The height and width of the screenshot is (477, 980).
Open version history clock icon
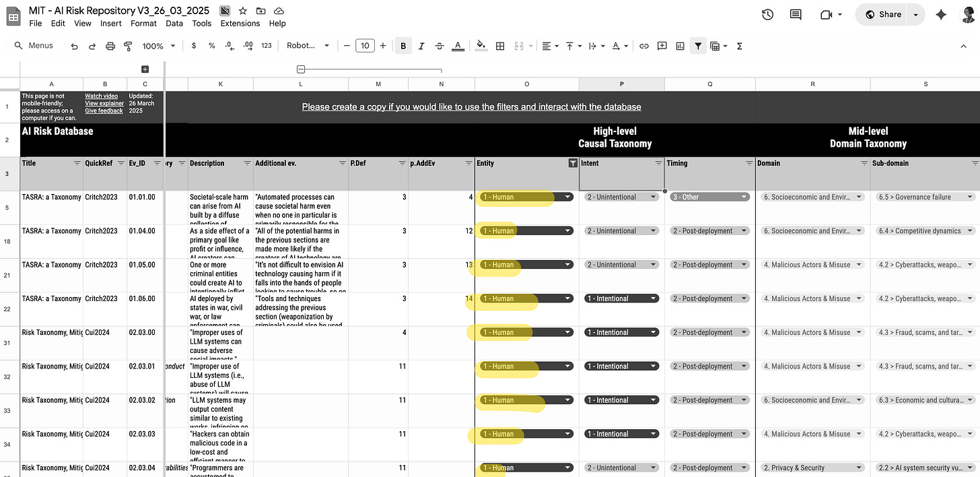click(767, 15)
